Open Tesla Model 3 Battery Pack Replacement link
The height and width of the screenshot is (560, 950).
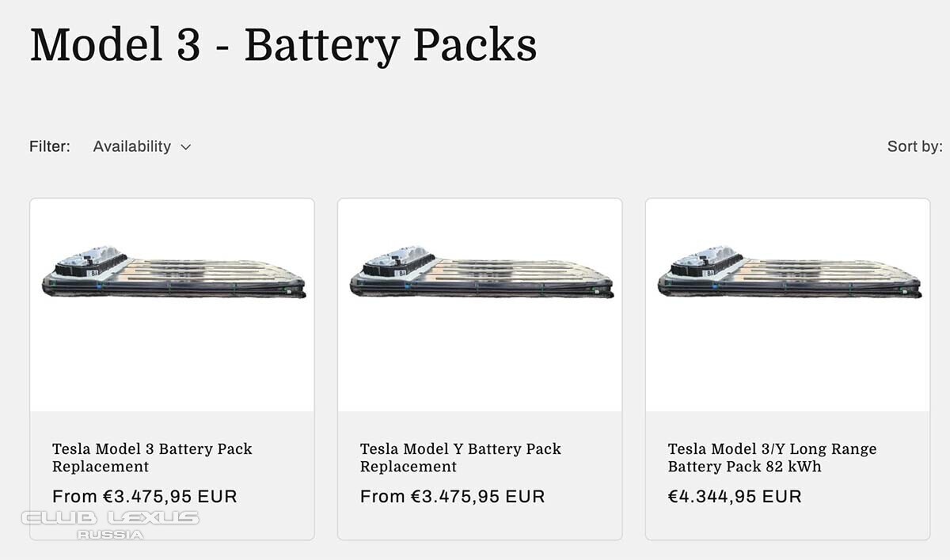152,457
